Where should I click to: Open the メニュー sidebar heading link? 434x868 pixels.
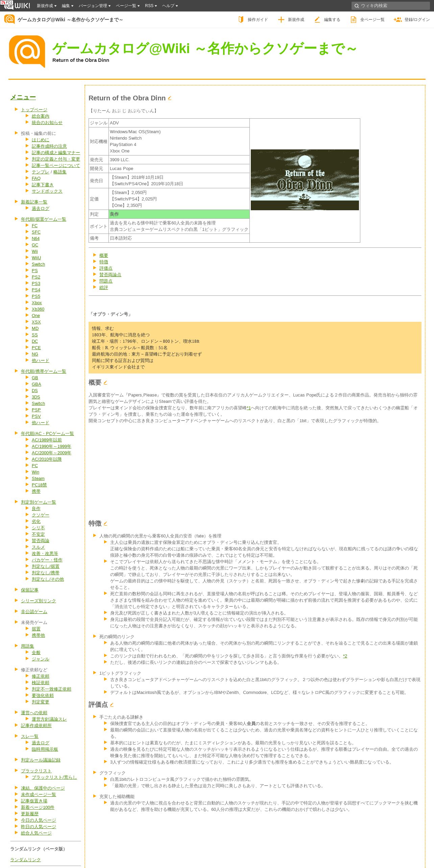tap(23, 97)
